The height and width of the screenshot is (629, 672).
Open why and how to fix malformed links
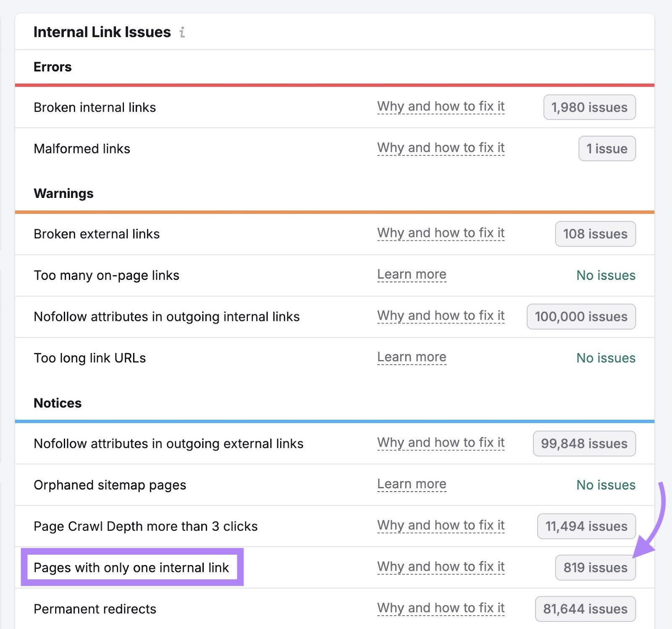pos(441,148)
